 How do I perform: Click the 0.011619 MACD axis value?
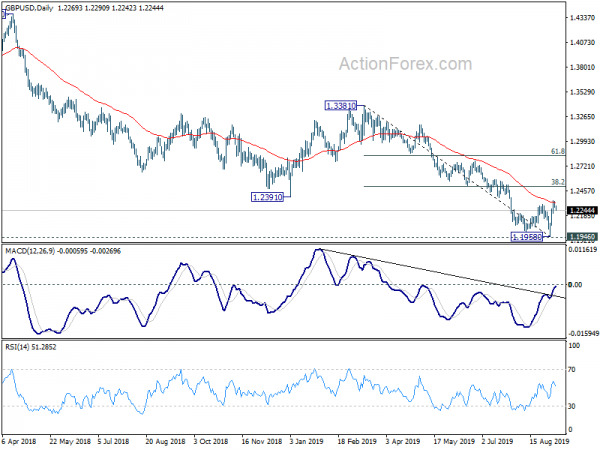point(583,249)
